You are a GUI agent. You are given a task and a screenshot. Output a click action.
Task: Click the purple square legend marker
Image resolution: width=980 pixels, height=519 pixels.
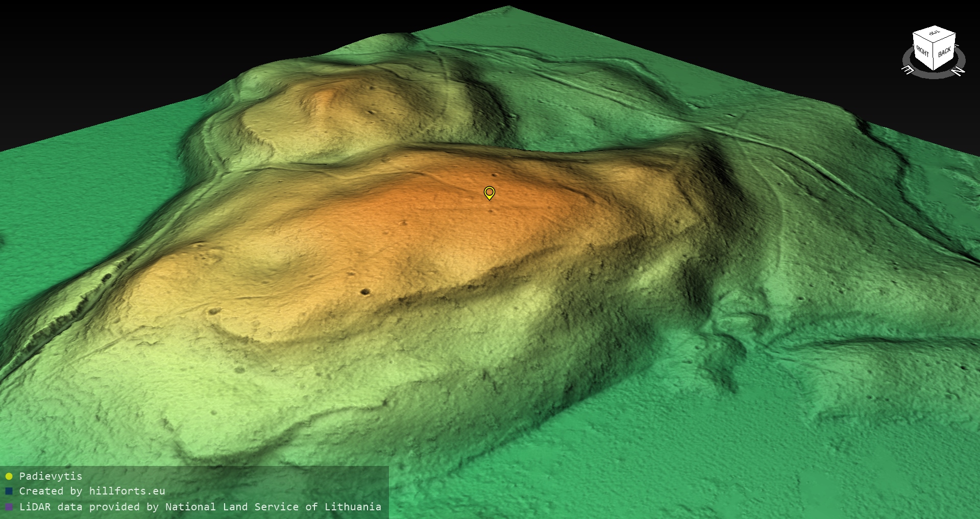click(x=9, y=507)
